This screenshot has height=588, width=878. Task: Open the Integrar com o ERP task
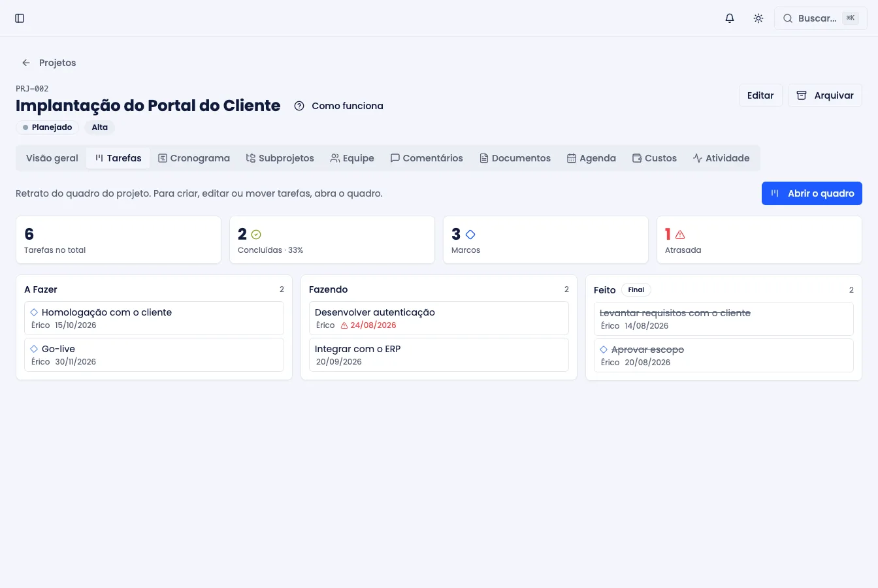(x=439, y=355)
